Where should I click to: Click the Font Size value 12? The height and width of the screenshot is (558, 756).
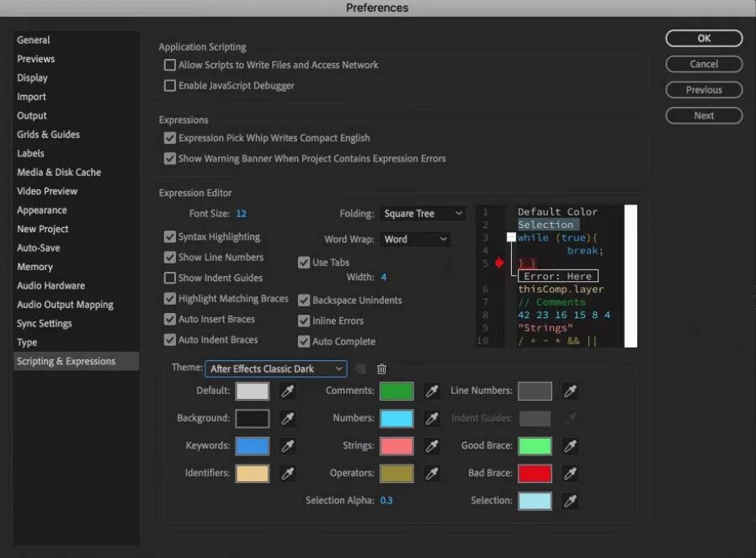241,214
